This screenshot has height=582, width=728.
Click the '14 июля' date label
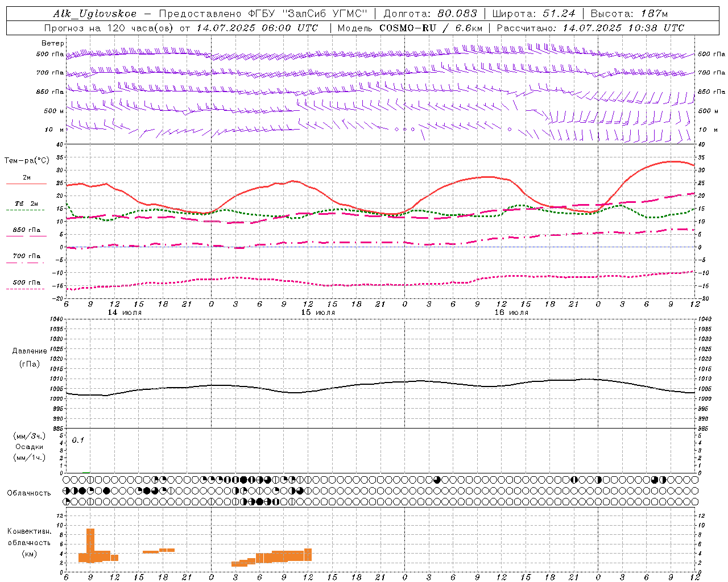pos(125,312)
